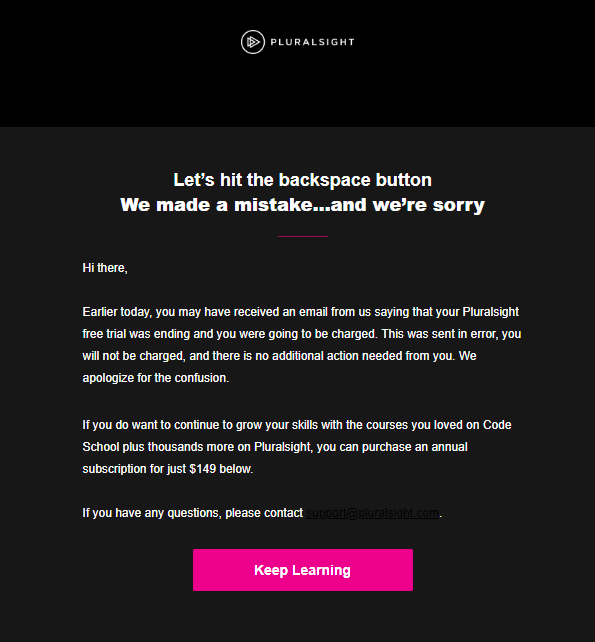This screenshot has height=642, width=595.
Task: Click the phrase "purchase an annual" in the email
Action: pyautogui.click(x=414, y=447)
